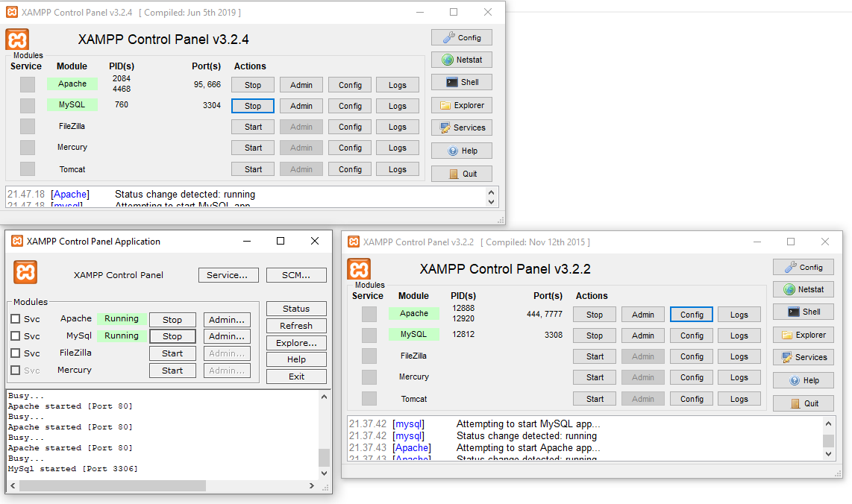852x504 pixels.
Task: Open Mercury Config in v3.2.2 window
Action: (x=692, y=377)
